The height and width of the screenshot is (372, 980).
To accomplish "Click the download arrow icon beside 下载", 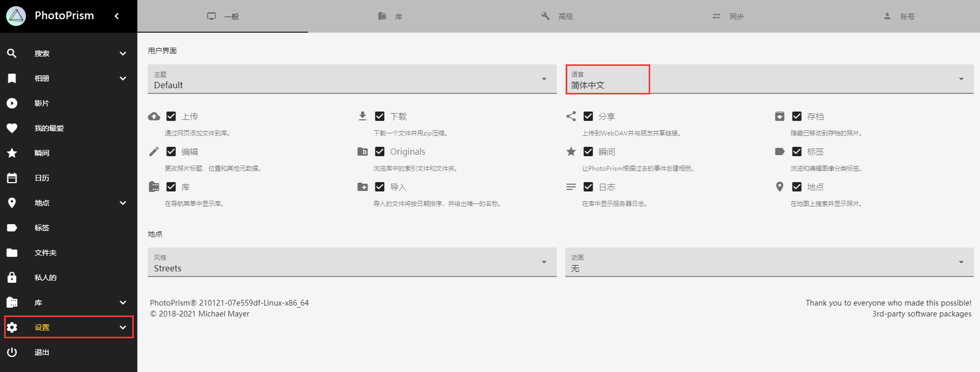I will click(362, 116).
